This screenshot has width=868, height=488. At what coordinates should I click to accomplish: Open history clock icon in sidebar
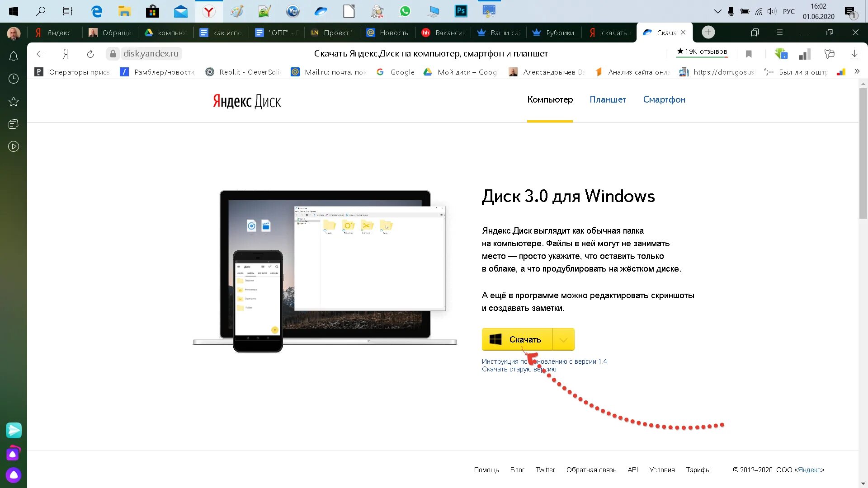coord(14,79)
